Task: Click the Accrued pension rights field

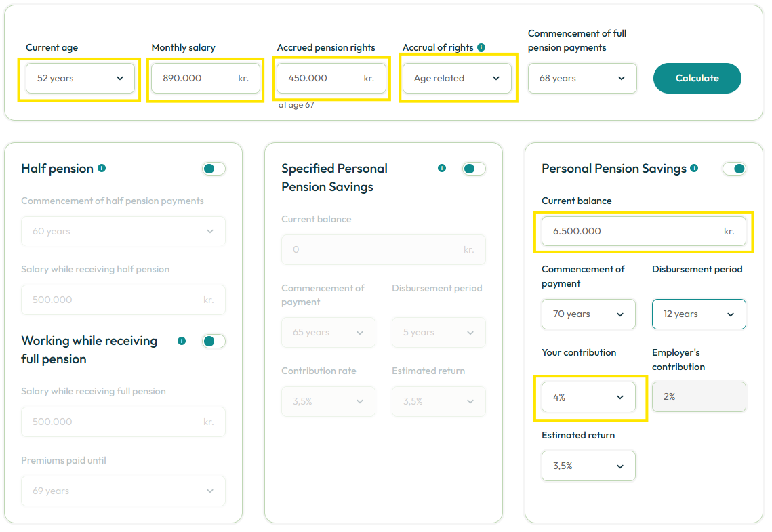Action: coord(331,78)
